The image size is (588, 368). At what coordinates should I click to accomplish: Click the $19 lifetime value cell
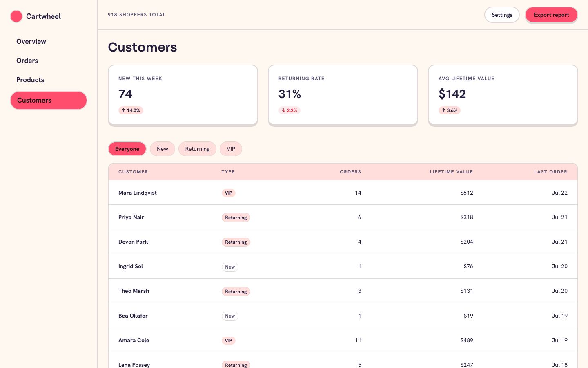(468, 316)
